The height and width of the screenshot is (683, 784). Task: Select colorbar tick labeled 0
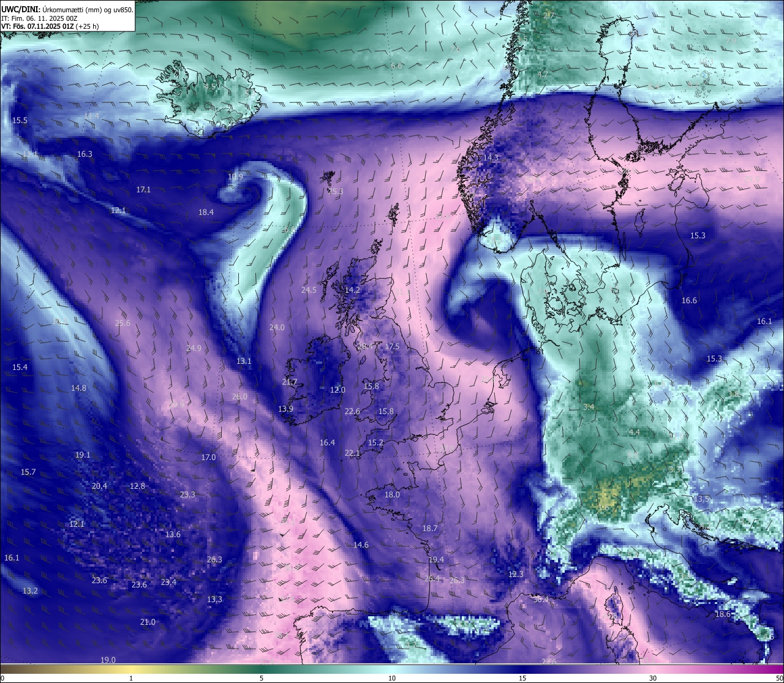3,678
